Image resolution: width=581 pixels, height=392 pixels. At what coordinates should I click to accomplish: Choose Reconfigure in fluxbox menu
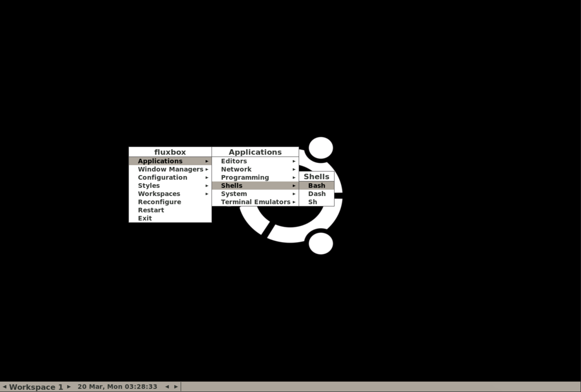170,202
